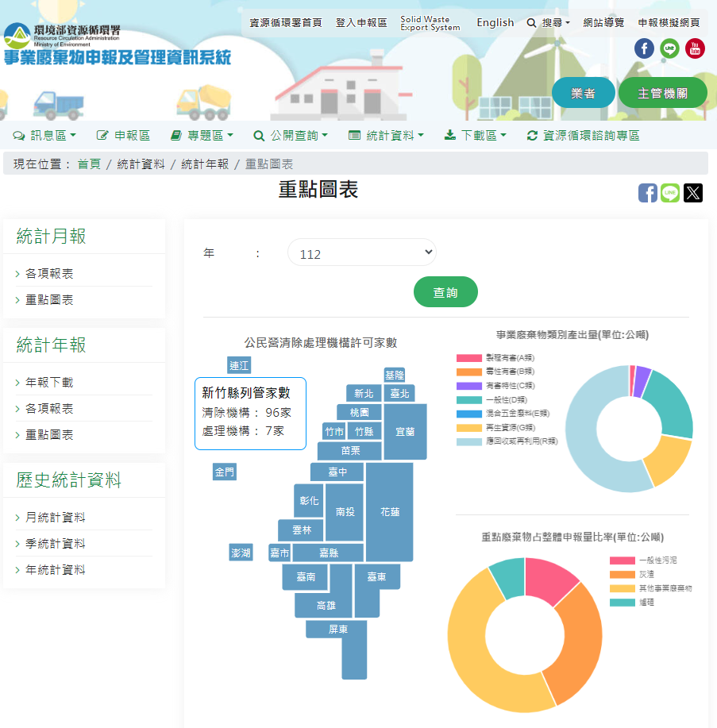Click the X share icon next to 重點圖表
Screen dimensions: 717x728
click(x=692, y=193)
